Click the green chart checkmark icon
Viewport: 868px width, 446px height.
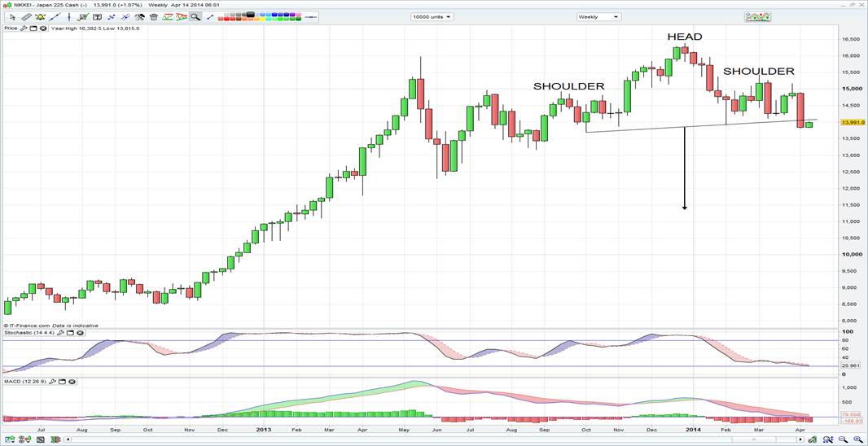pyautogui.click(x=83, y=17)
